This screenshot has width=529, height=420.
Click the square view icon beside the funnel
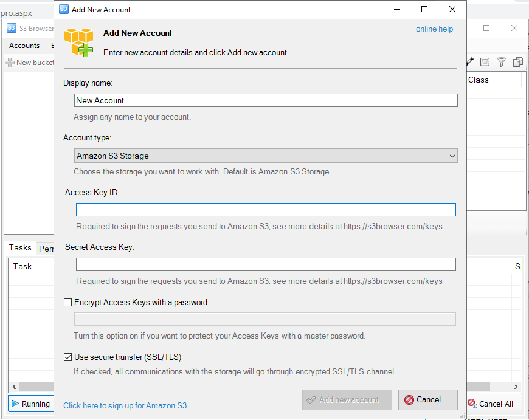pos(485,62)
